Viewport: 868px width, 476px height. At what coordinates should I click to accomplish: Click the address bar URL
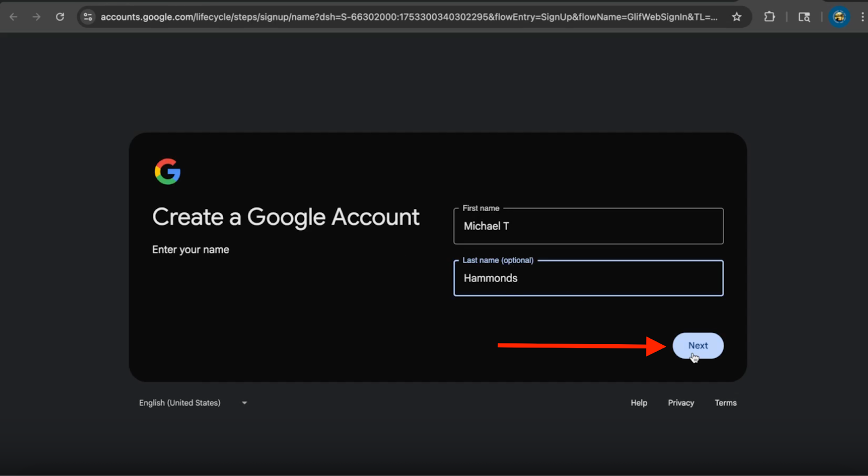(x=409, y=17)
